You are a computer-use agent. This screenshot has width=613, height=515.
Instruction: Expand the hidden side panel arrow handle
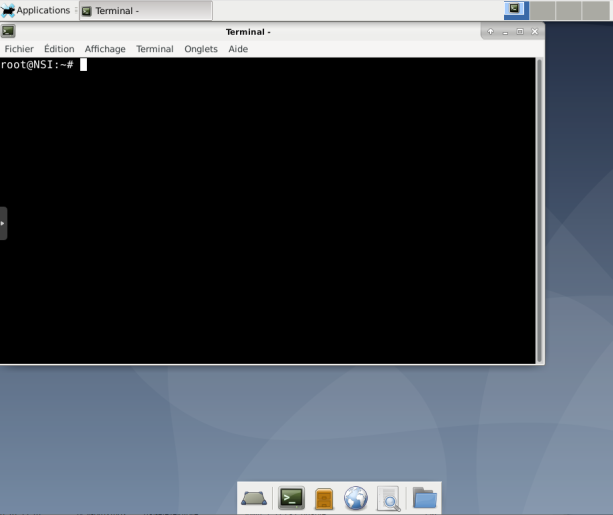[x=3, y=223]
